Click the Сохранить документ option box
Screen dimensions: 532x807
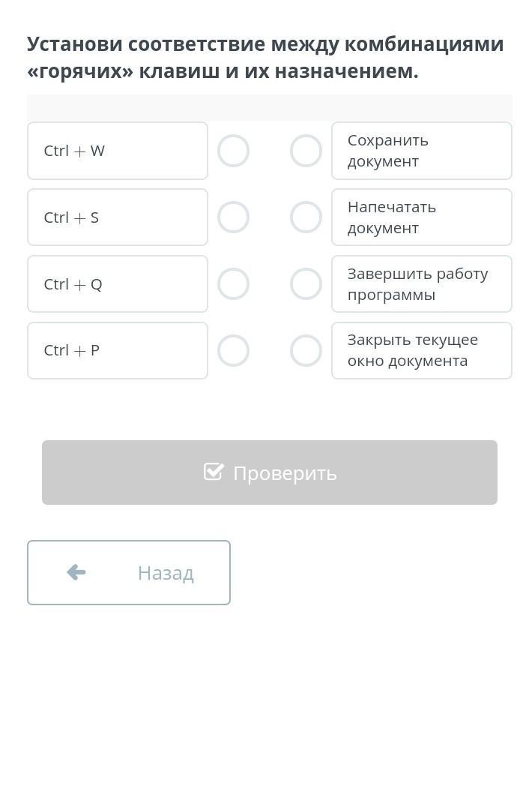[x=422, y=151]
